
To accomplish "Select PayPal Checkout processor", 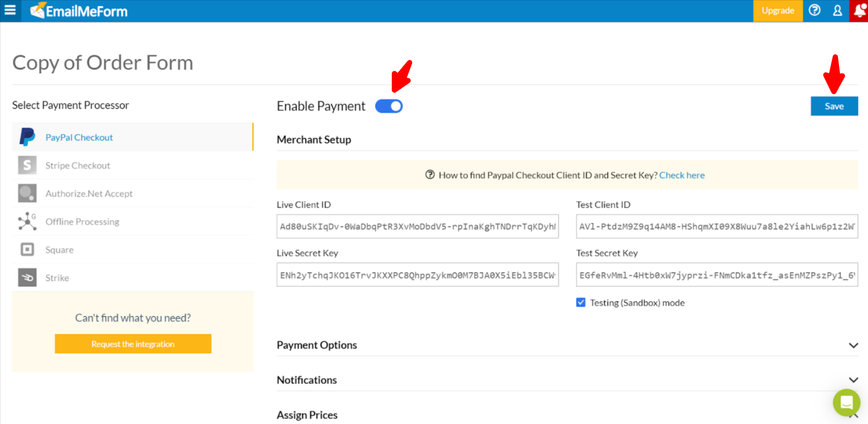I will (x=133, y=137).
